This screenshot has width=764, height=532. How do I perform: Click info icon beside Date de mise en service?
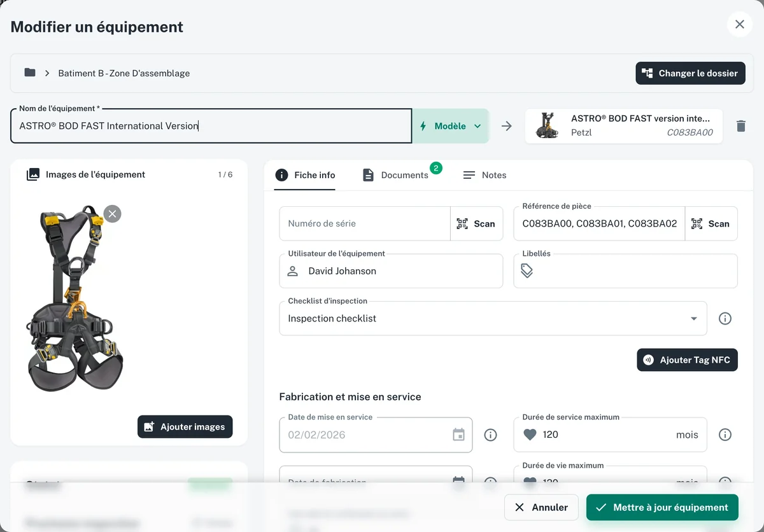490,435
